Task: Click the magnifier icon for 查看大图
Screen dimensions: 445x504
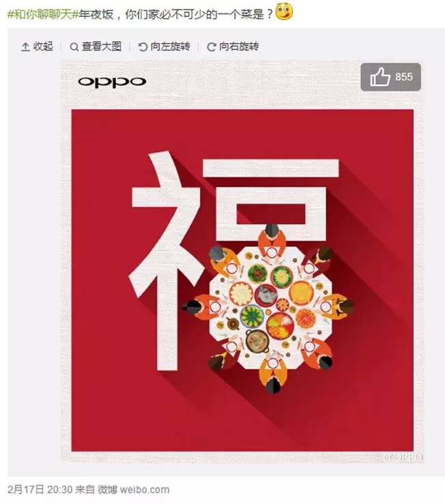Action: (74, 47)
